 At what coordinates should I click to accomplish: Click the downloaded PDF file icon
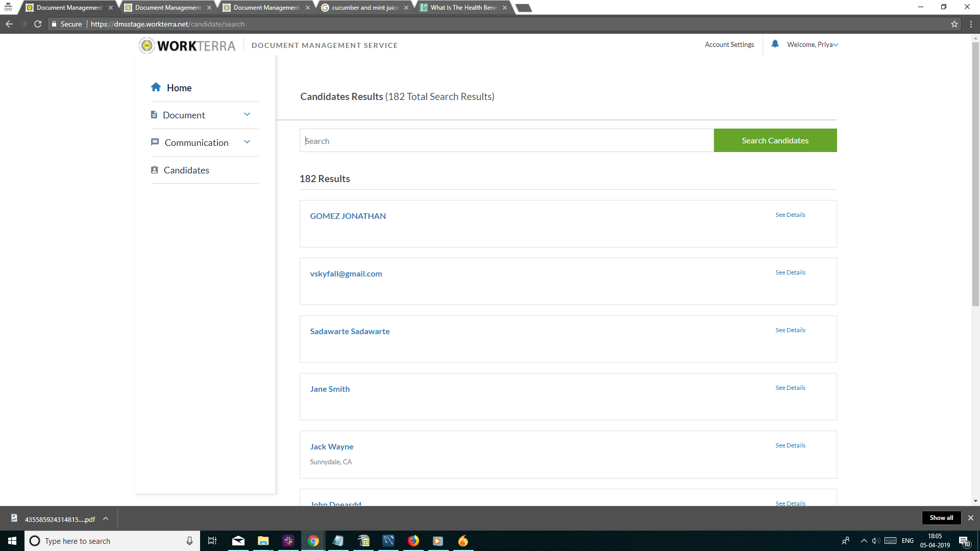(x=14, y=518)
